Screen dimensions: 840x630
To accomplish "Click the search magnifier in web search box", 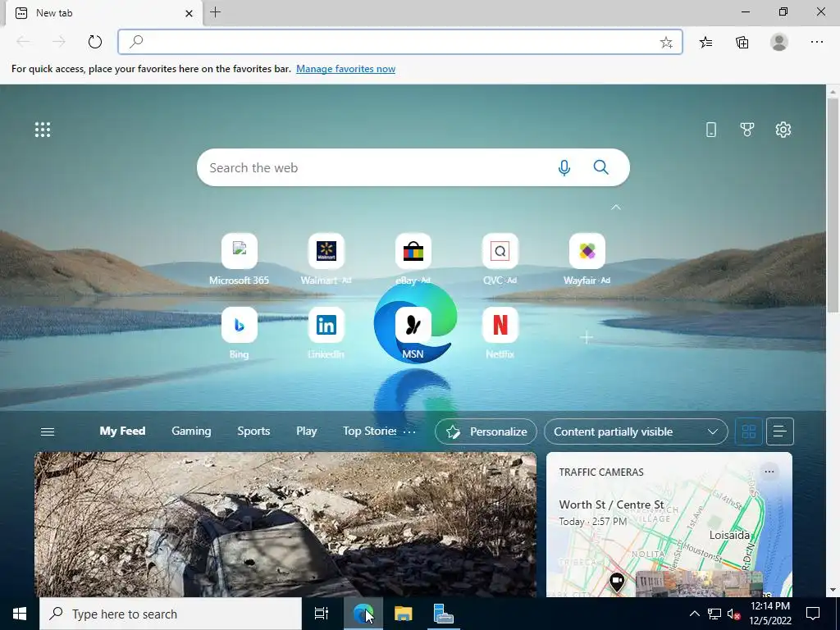I will pos(600,167).
